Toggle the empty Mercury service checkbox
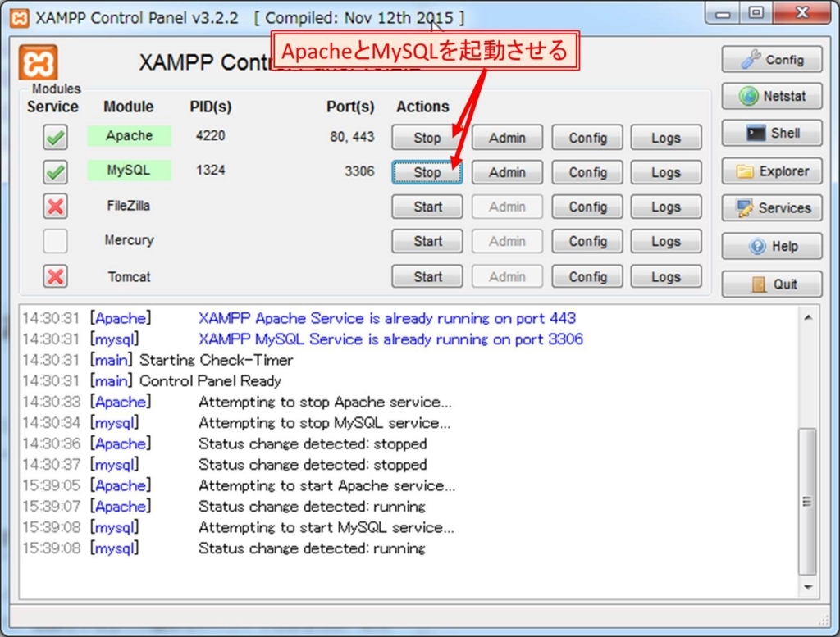840x637 pixels. 55,241
